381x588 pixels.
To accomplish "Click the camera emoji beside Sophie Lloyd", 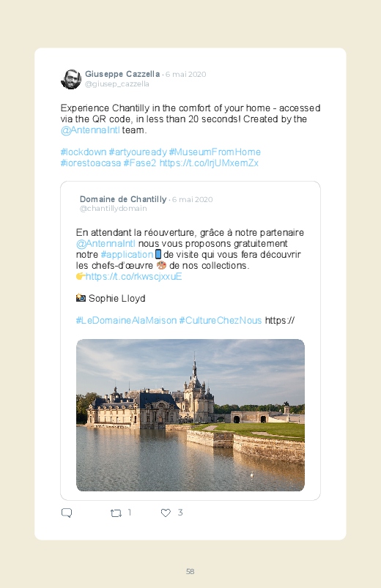I will [x=81, y=298].
